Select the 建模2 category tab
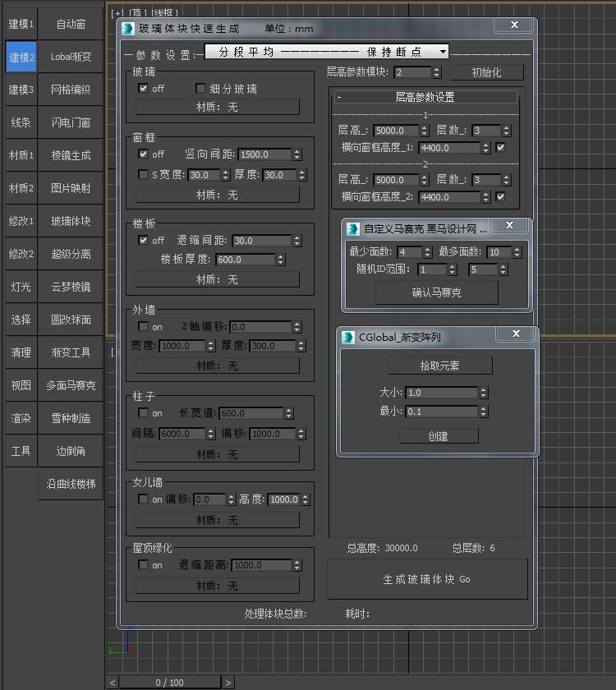The width and height of the screenshot is (616, 690). coord(21,57)
